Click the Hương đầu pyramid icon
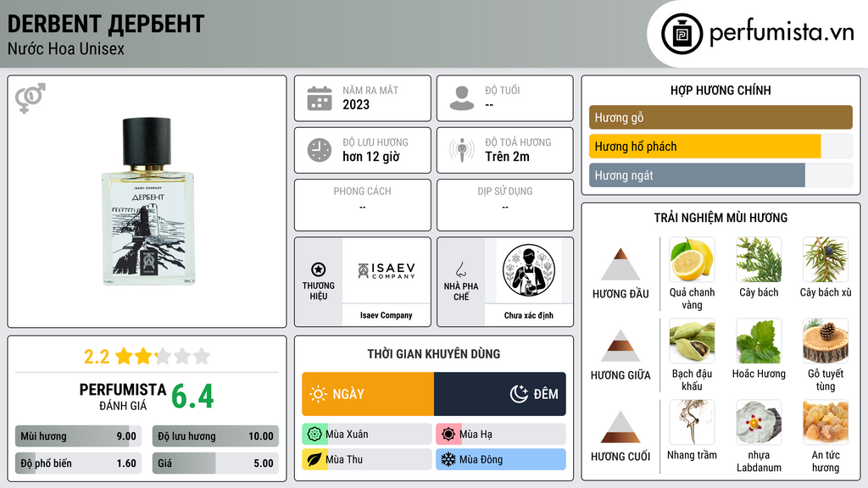The height and width of the screenshot is (488, 868). pyautogui.click(x=620, y=264)
